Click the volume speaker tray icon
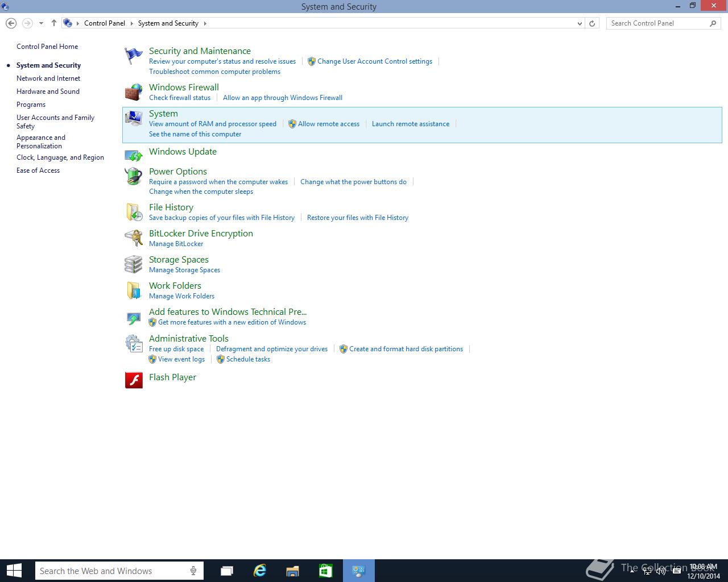This screenshot has height=582, width=728. [661, 571]
